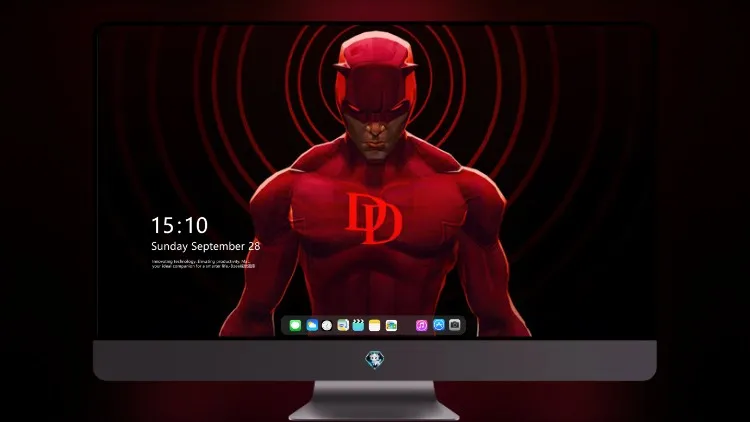Open the gray Camera dock icon
This screenshot has width=750, height=422.
(455, 325)
